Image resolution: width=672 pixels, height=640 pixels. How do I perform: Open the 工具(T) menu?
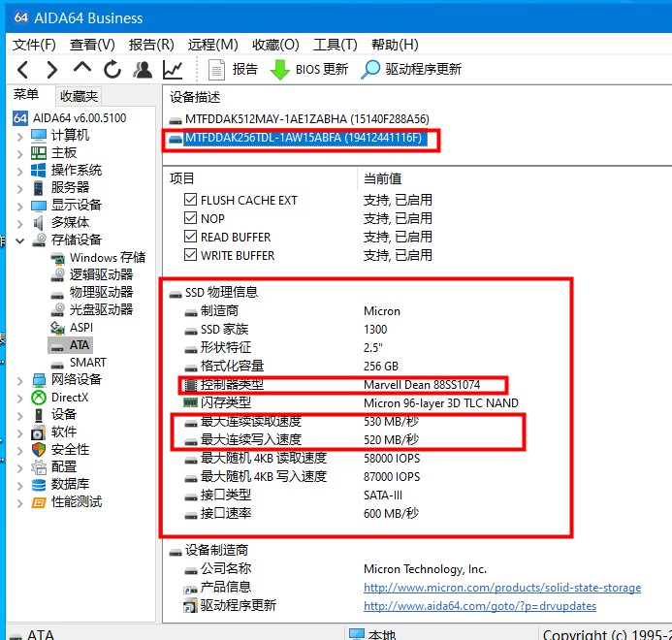pos(336,45)
